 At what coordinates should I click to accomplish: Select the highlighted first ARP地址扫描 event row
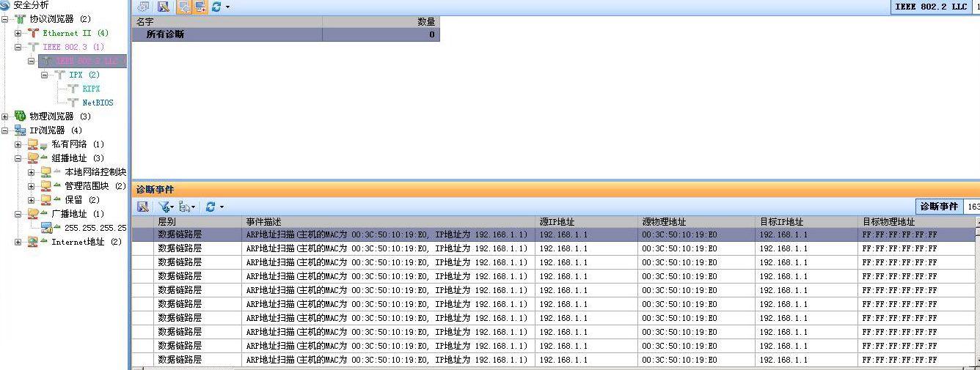554,234
